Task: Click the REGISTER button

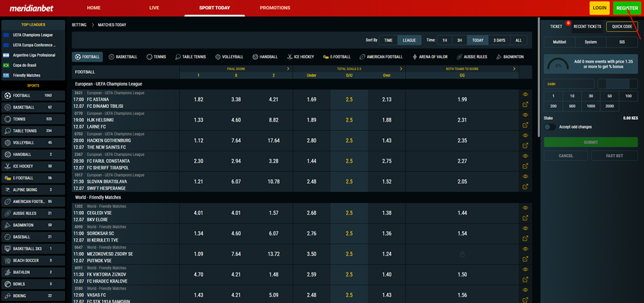Action: click(627, 8)
